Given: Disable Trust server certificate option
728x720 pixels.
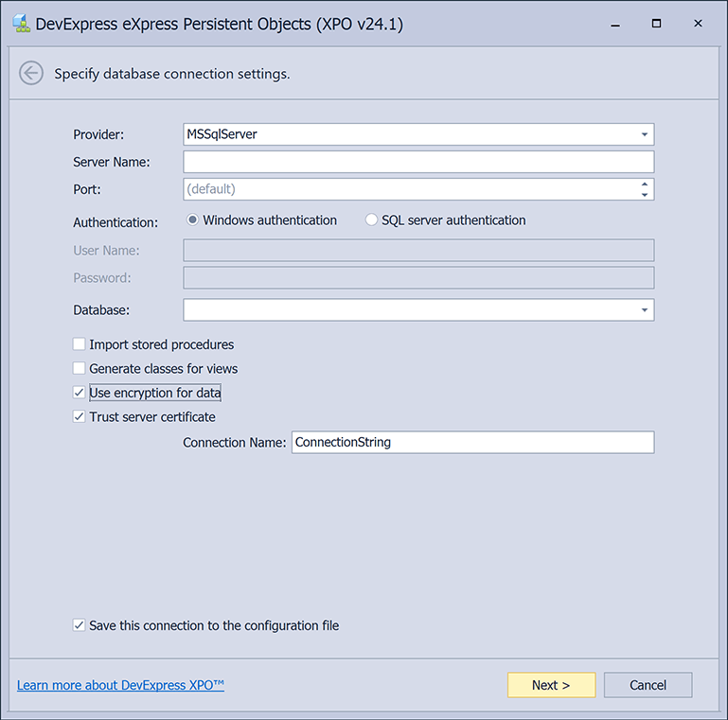Looking at the screenshot, I should 80,416.
